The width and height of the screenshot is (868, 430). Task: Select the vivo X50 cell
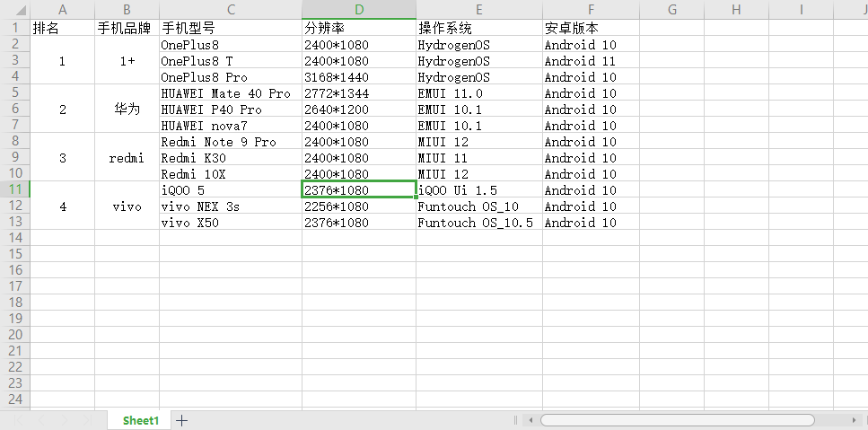click(231, 222)
